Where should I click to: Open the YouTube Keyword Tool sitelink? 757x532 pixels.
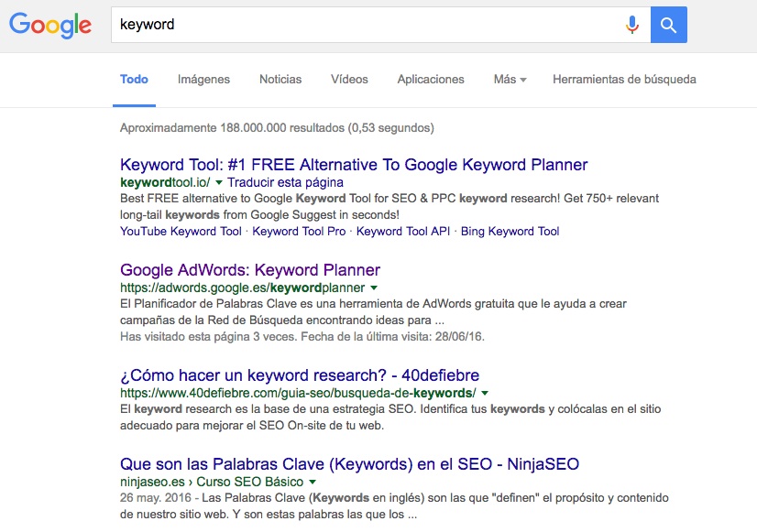pyautogui.click(x=181, y=231)
